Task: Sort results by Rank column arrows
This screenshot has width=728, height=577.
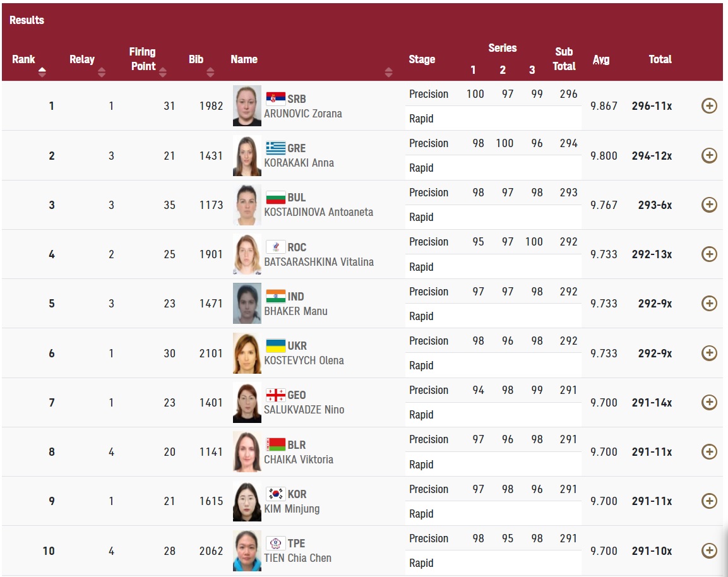Action: (42, 72)
